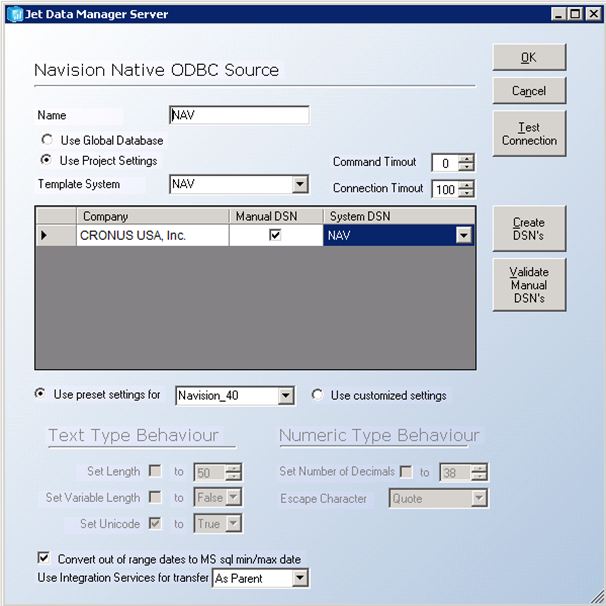The image size is (606, 606).
Task: Open the Set Variable Length False dropdown
Action: pos(233,497)
